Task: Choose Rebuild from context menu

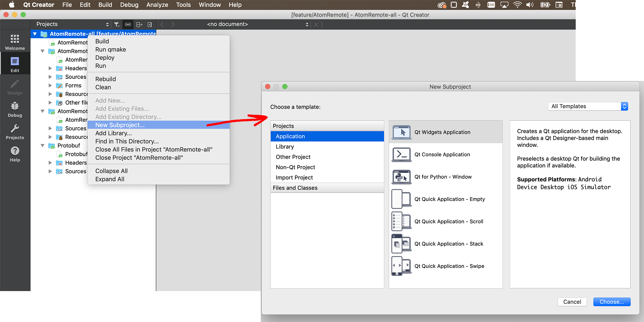Action: 158,79
